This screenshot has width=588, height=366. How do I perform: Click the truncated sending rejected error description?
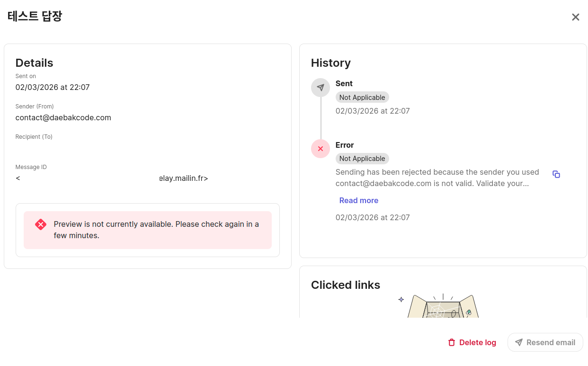pyautogui.click(x=437, y=178)
